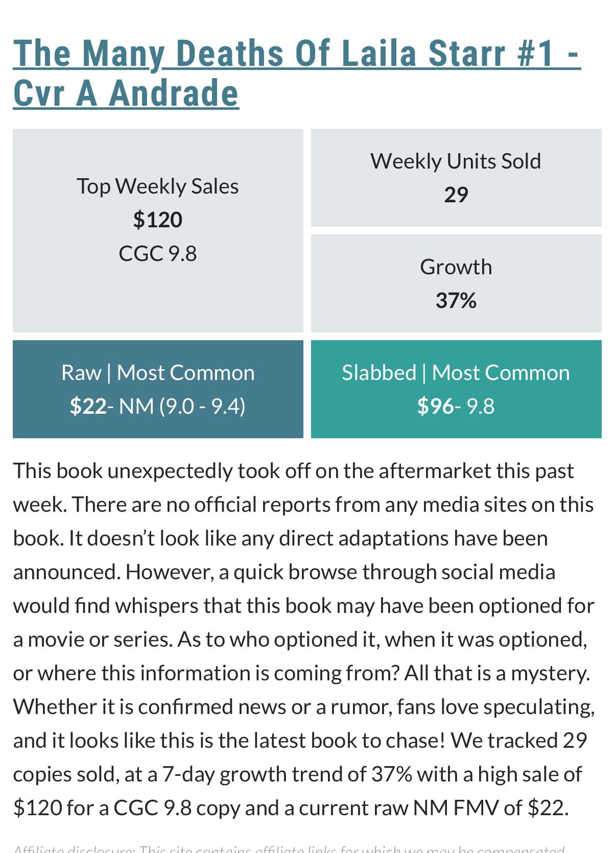Screen dimensions: 616x853
Task: Click the "Cvr A Andrade" part of the title
Action: (126, 93)
